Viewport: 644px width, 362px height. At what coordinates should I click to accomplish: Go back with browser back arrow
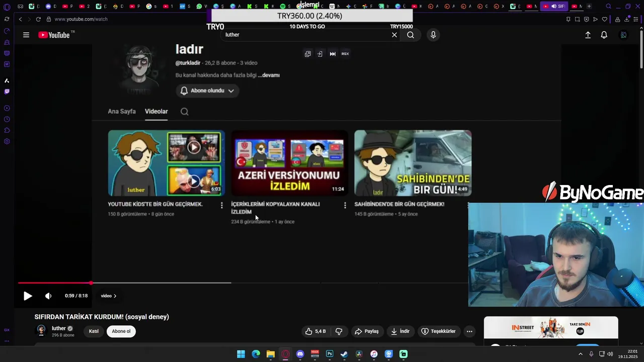tap(20, 19)
